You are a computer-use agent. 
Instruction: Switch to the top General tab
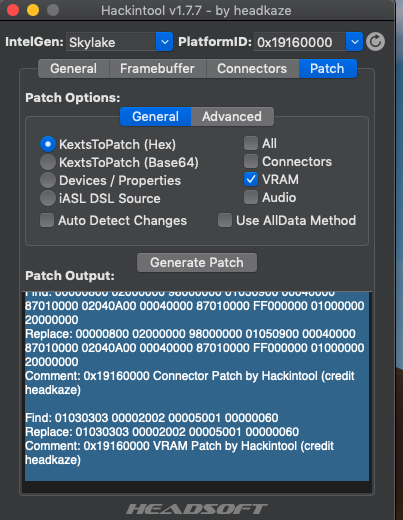coord(74,69)
